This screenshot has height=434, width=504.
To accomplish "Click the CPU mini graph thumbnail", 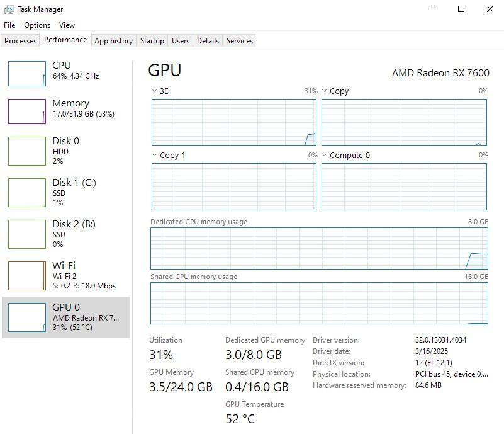I will 27,74.
